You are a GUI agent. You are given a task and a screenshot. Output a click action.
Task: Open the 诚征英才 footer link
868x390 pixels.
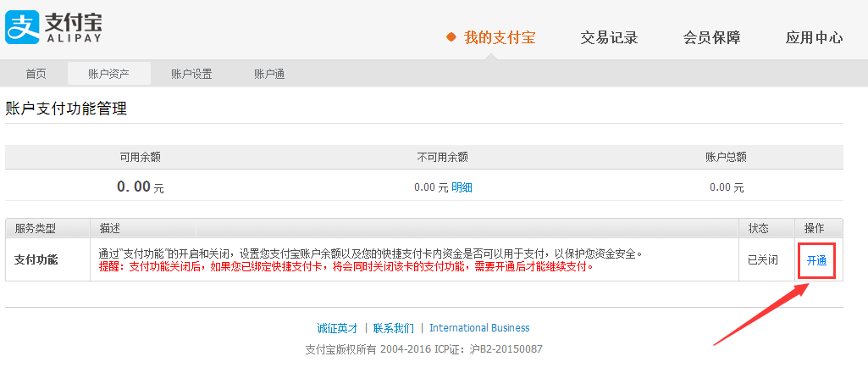pyautogui.click(x=338, y=328)
